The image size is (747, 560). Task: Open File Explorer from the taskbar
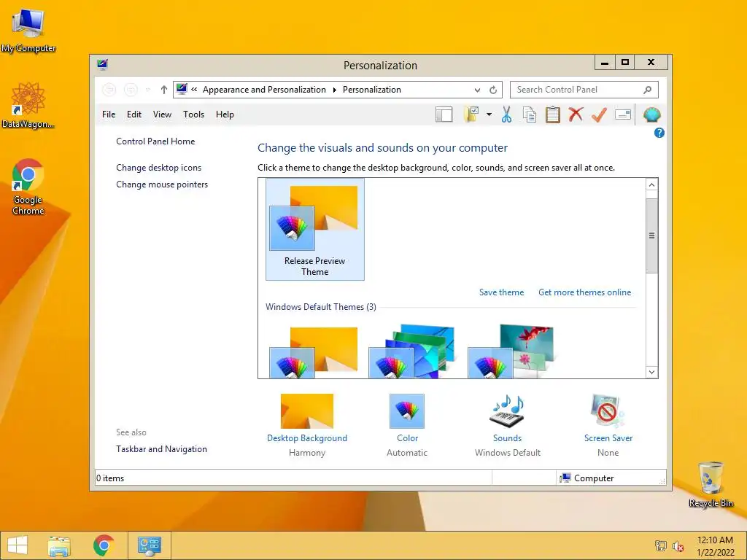click(x=59, y=545)
